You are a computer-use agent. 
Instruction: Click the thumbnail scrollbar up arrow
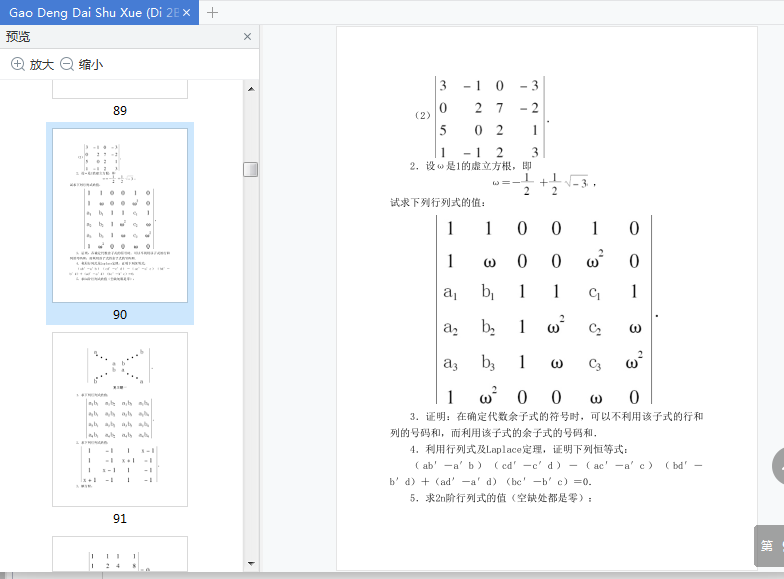click(251, 89)
